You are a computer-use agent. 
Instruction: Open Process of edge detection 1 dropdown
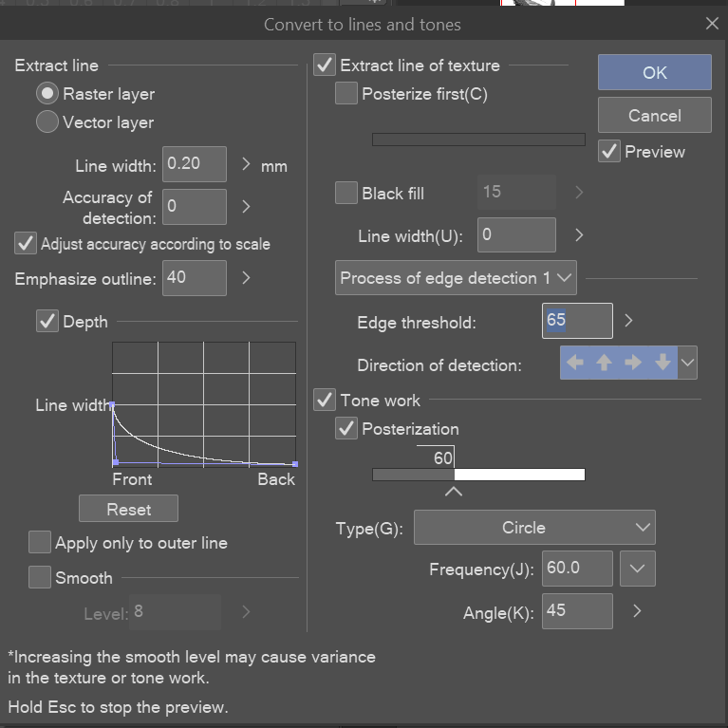coord(457,278)
